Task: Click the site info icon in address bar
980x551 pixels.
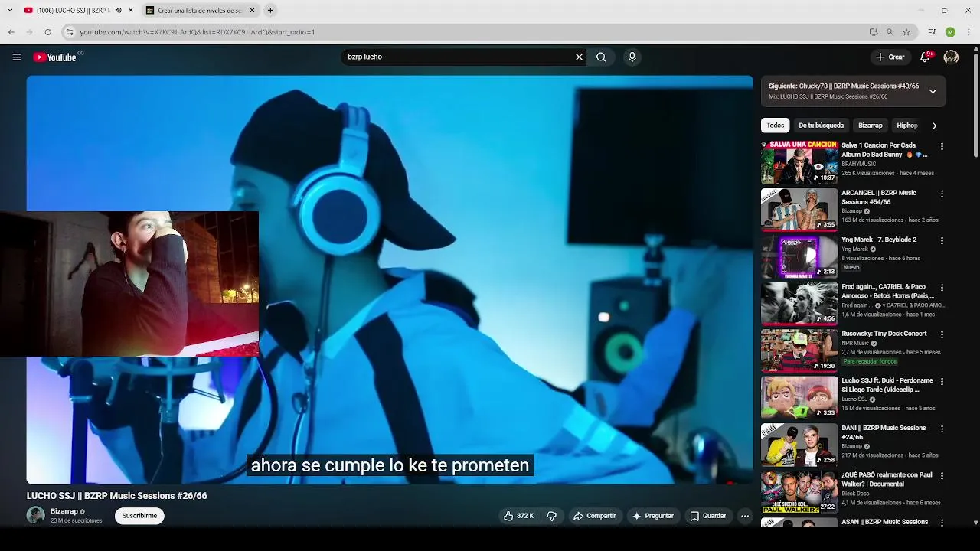Action: click(x=70, y=32)
